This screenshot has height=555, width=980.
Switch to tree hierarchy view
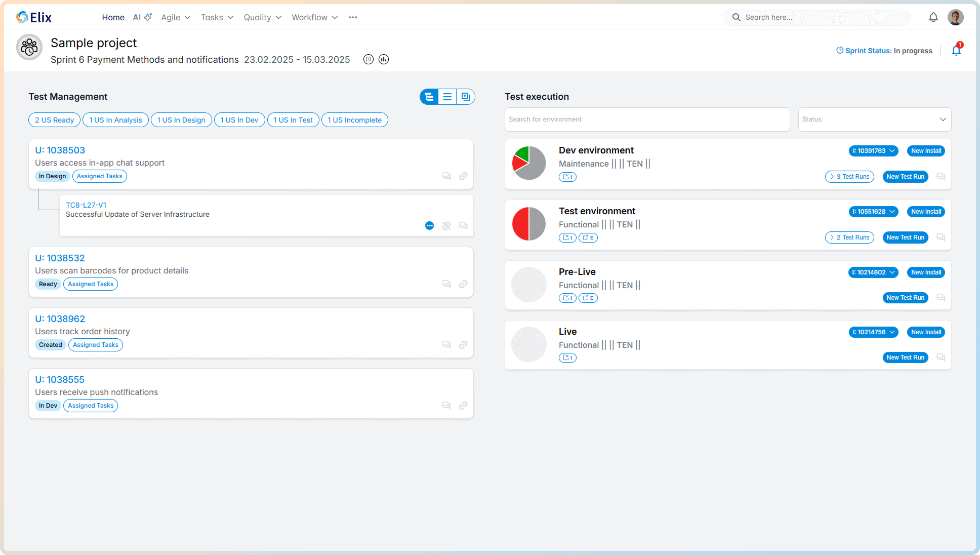click(x=429, y=97)
